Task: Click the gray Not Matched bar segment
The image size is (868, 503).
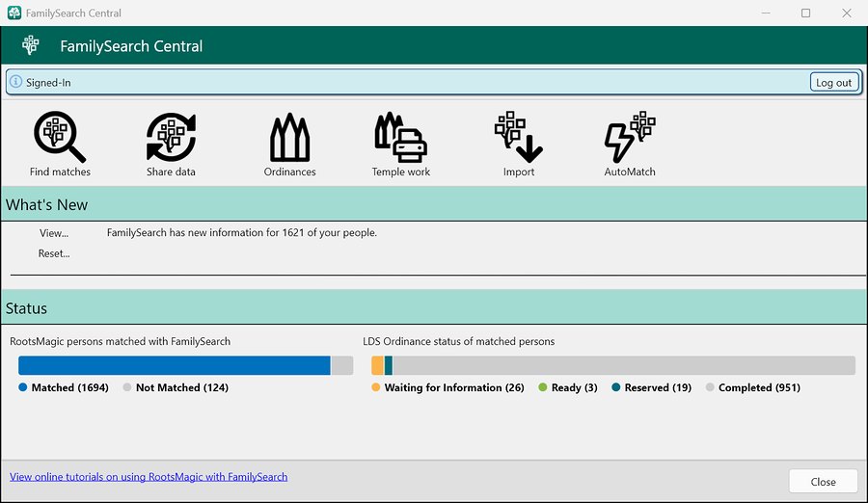Action: (341, 365)
